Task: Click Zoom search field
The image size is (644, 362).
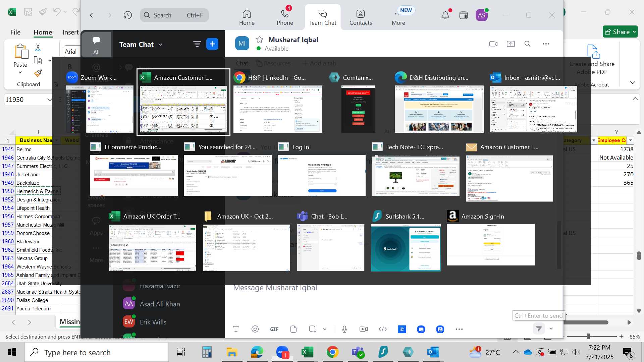Action: (x=174, y=15)
